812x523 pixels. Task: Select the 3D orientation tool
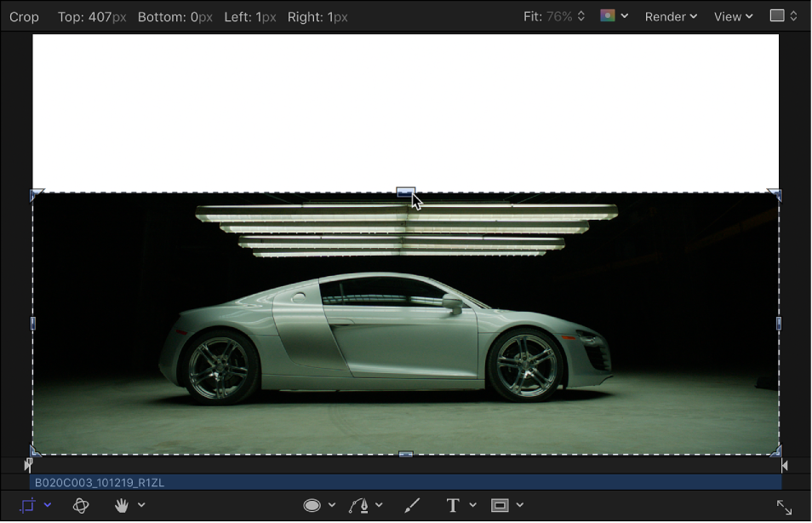click(81, 504)
